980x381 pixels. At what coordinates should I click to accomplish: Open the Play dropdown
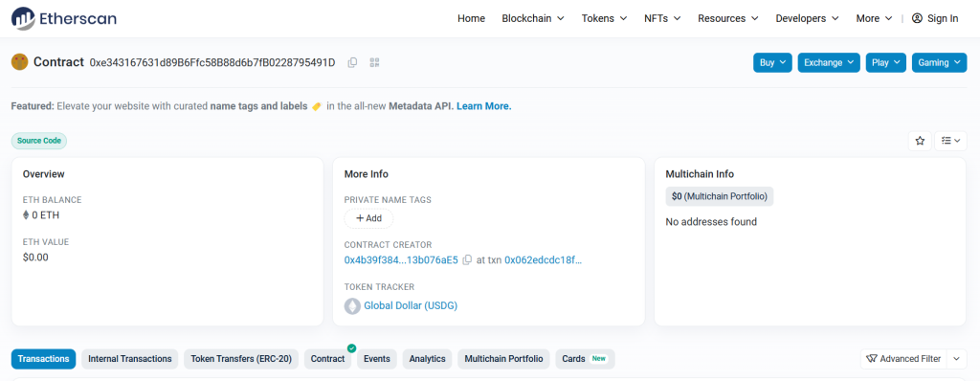[x=885, y=62]
